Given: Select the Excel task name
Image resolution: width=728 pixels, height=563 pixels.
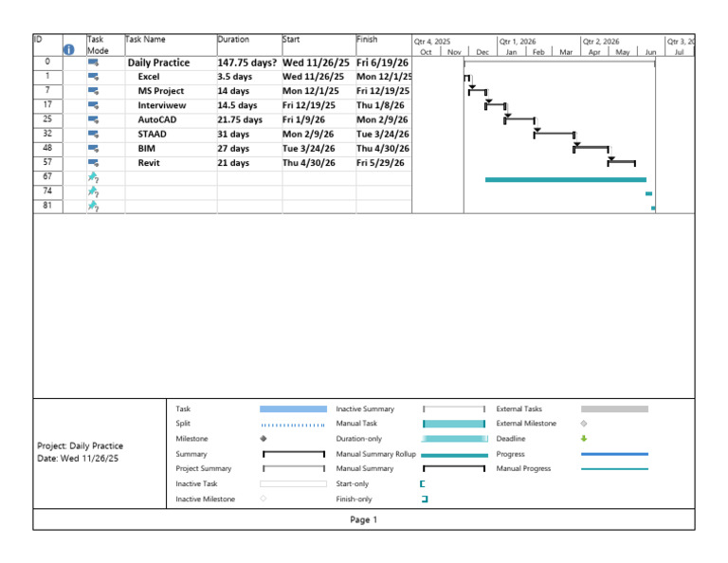Looking at the screenshot, I should point(149,77).
